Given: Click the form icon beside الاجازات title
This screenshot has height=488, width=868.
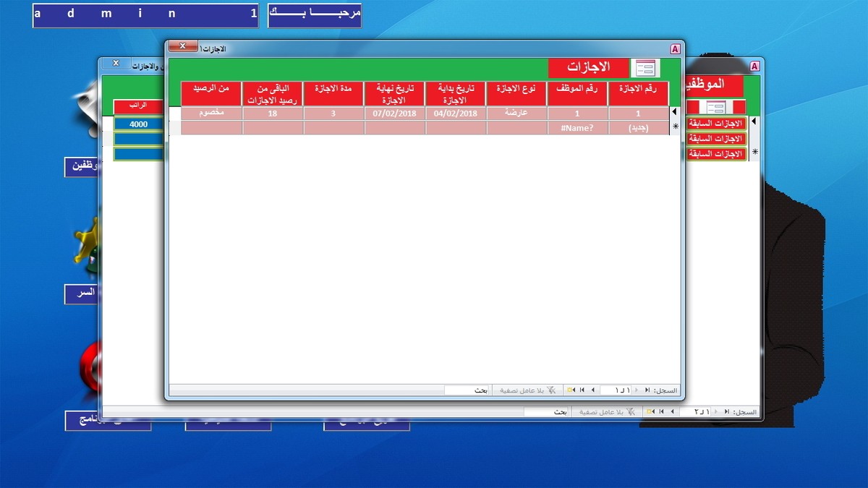Looking at the screenshot, I should click(645, 68).
